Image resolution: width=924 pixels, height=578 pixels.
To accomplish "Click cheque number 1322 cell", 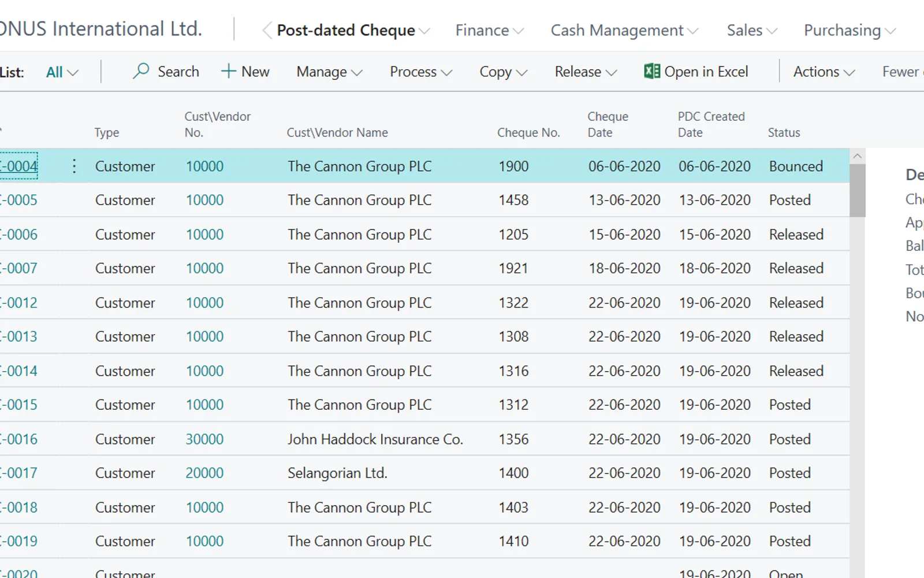I will click(x=513, y=302).
